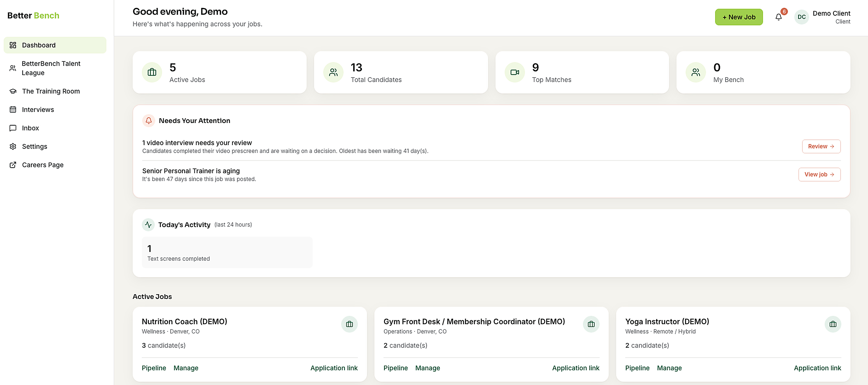The width and height of the screenshot is (868, 385).
Task: Open the Settings page
Action: pos(55,147)
